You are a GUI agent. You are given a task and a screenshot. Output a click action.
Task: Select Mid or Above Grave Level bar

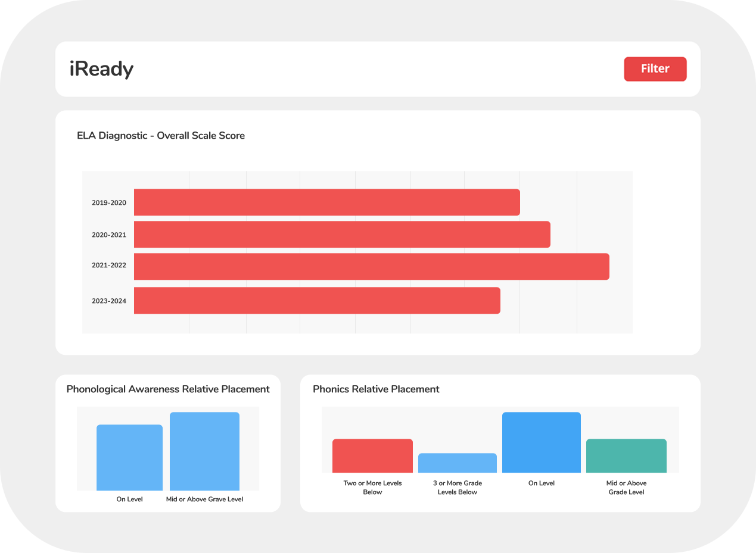[x=204, y=451]
